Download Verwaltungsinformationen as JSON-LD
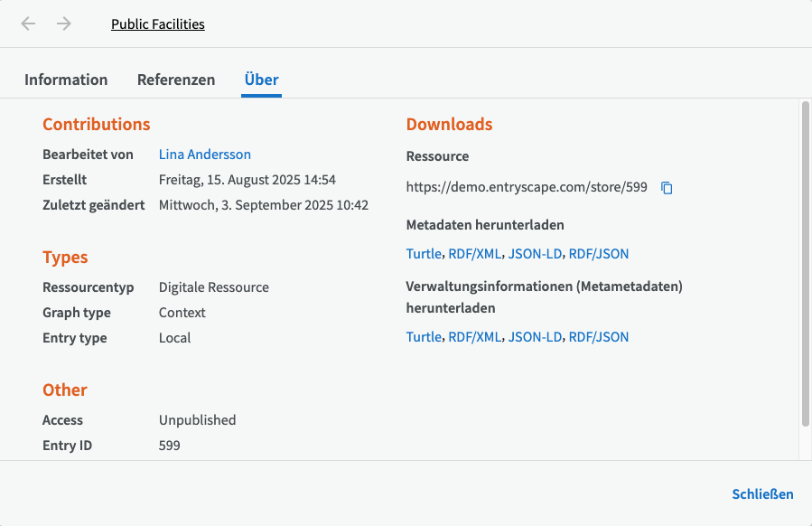Viewport: 812px width, 526px height. (x=535, y=337)
